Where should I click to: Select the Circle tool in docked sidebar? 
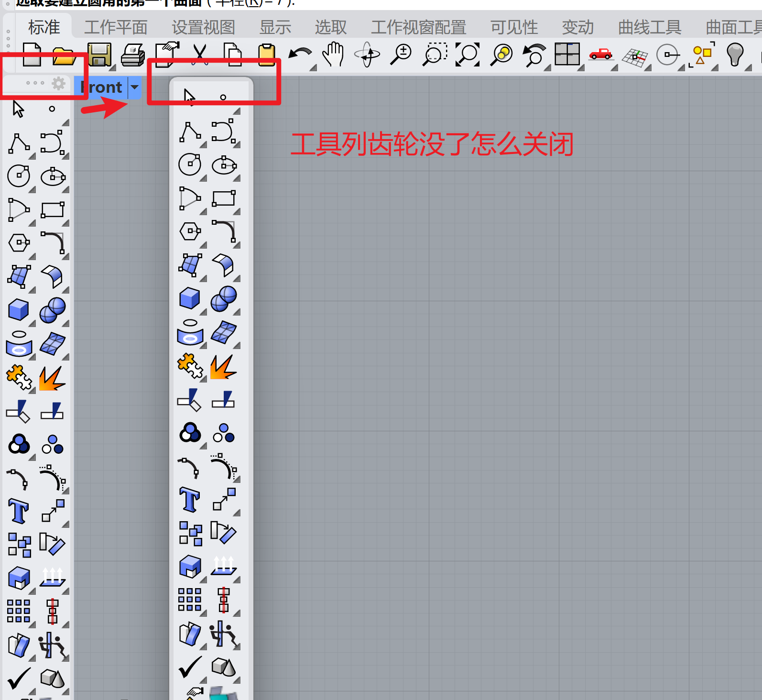pos(19,176)
